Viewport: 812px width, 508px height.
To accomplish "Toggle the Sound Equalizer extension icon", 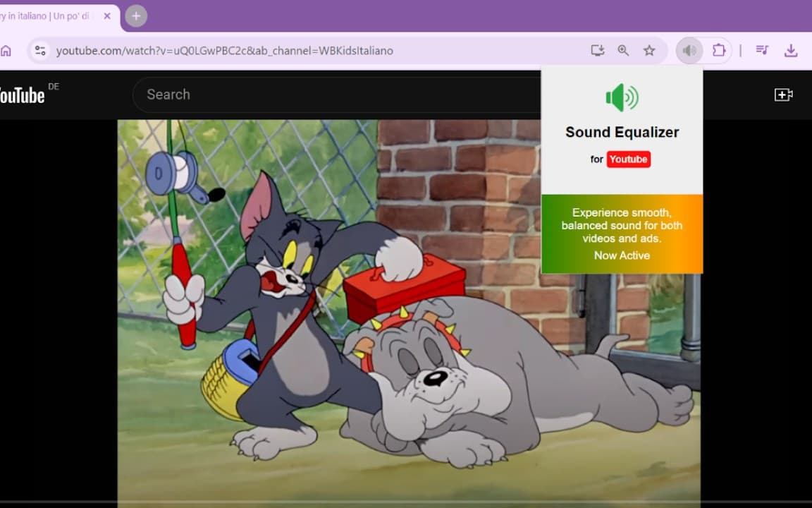I will point(689,50).
